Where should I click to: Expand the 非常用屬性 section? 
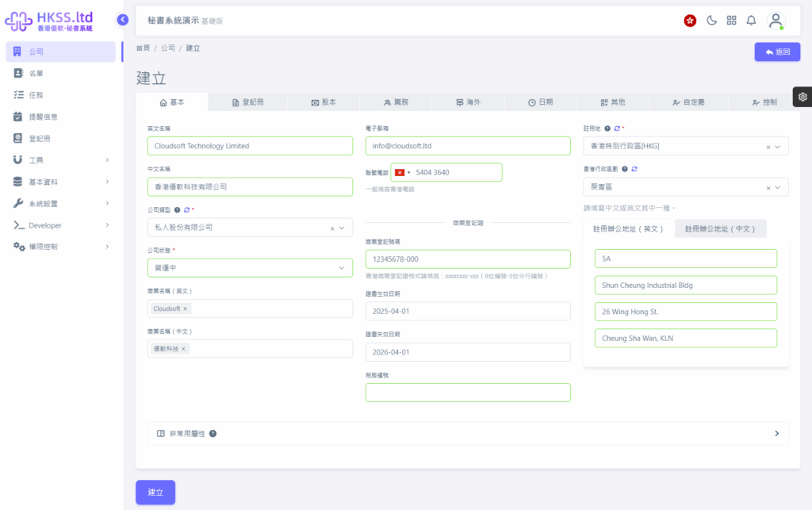[468, 433]
